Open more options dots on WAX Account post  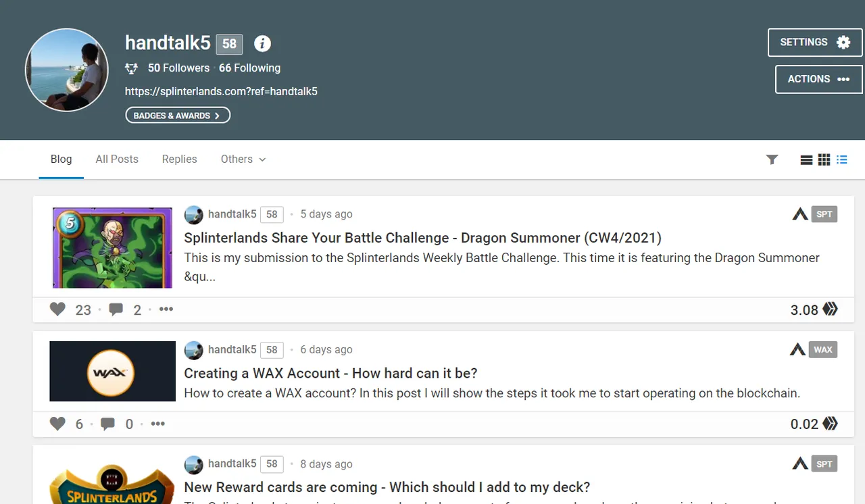coord(157,424)
